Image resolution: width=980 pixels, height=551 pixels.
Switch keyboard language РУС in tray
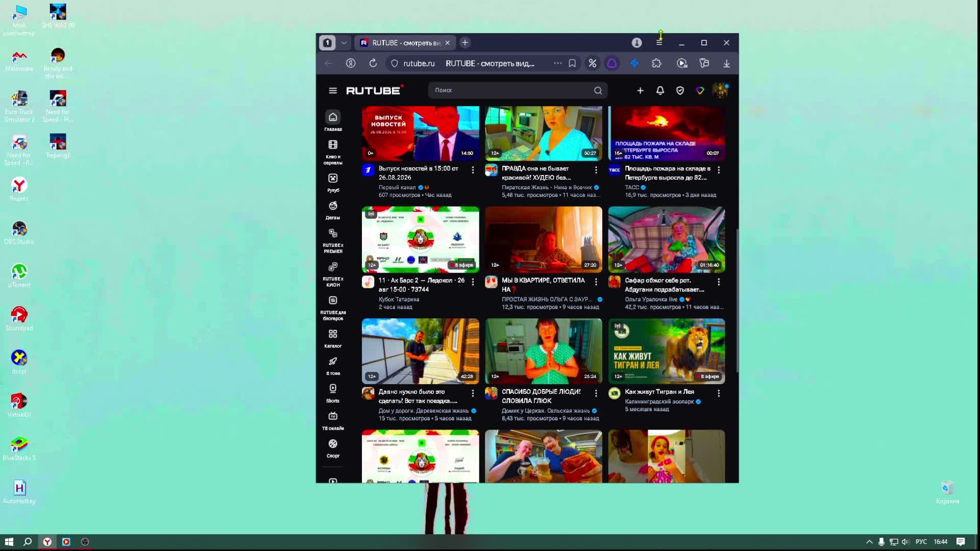tap(921, 542)
